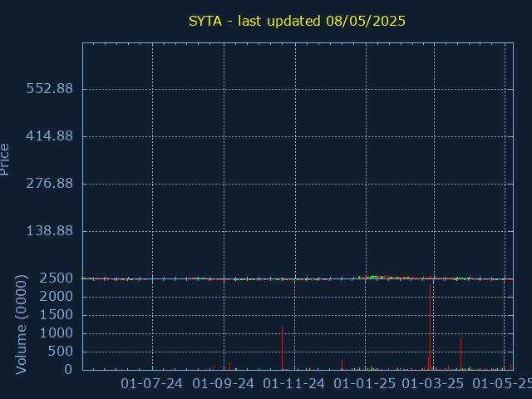Click the red volume spike just before 01-11-24

[283, 347]
